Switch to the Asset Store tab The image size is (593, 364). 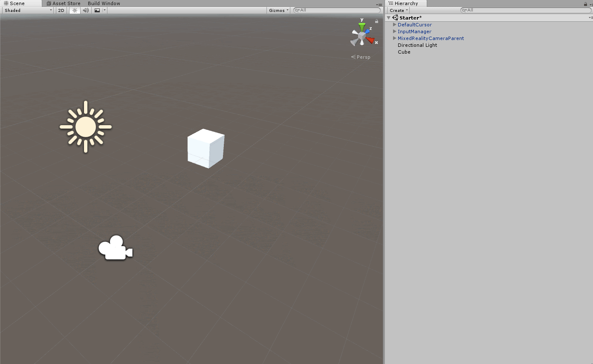63,3
